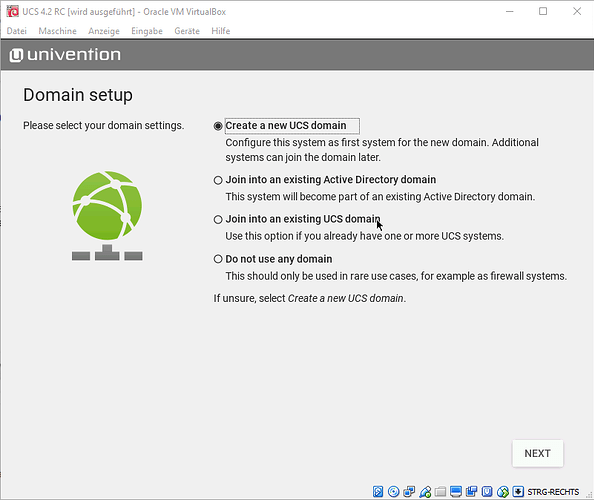The width and height of the screenshot is (594, 500).
Task: Click the Univention logo in header
Action: [x=65, y=55]
